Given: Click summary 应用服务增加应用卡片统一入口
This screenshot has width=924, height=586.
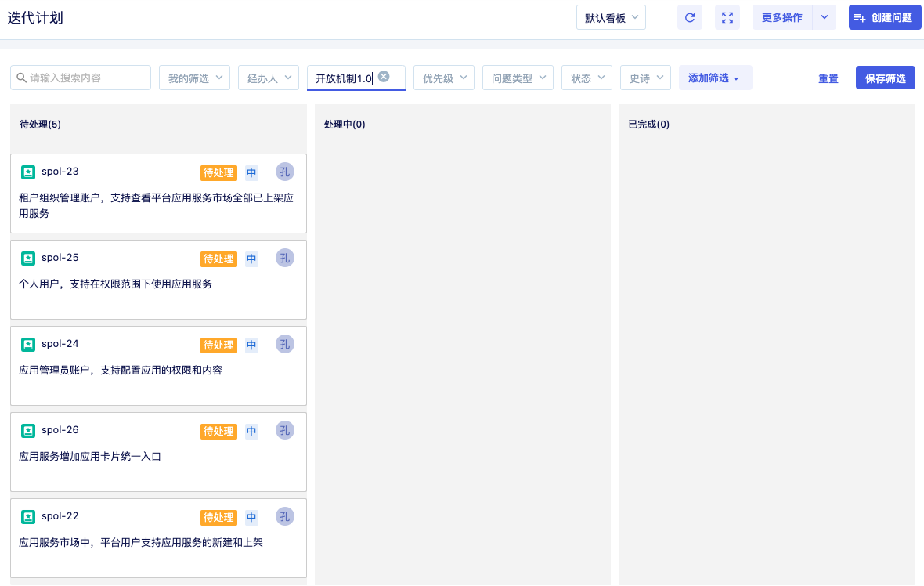Looking at the screenshot, I should 90,456.
